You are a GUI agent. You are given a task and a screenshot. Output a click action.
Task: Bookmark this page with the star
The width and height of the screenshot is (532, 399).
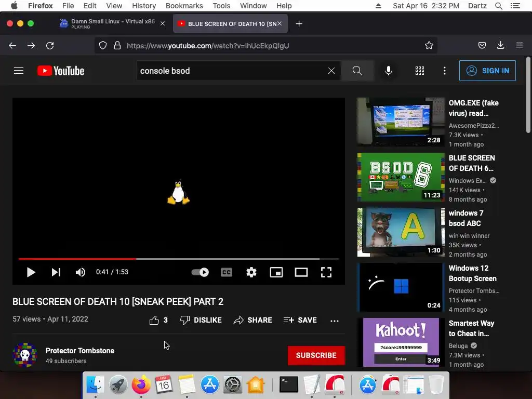[x=429, y=46]
